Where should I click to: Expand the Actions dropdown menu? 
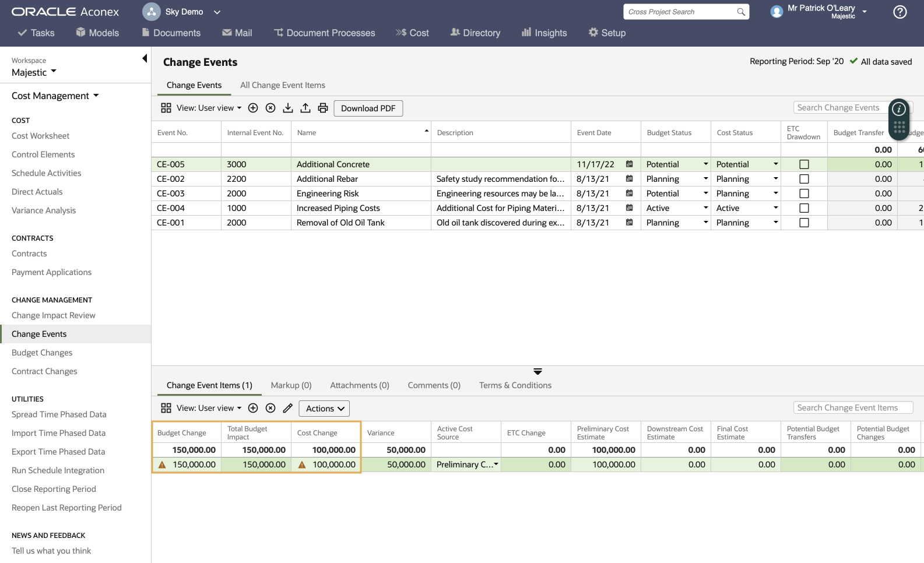[324, 409]
